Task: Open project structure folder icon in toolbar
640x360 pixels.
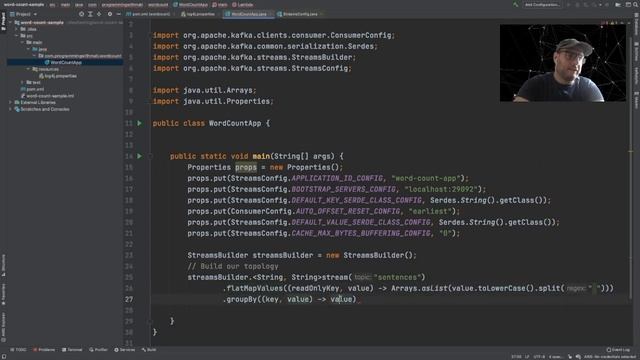Action: [x=618, y=4]
